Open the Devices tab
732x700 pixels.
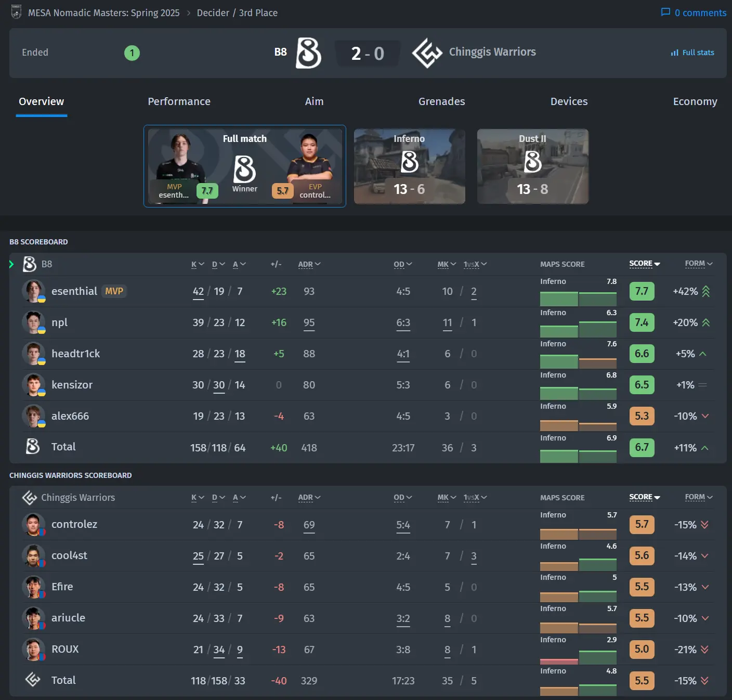[569, 101]
